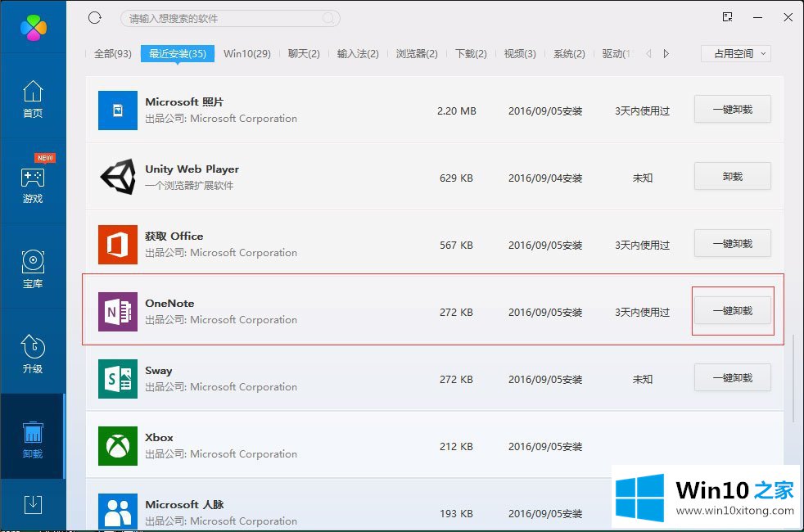804x532 pixels.
Task: Click 一个浏览器扩展软件 description text
Action: tap(189, 186)
